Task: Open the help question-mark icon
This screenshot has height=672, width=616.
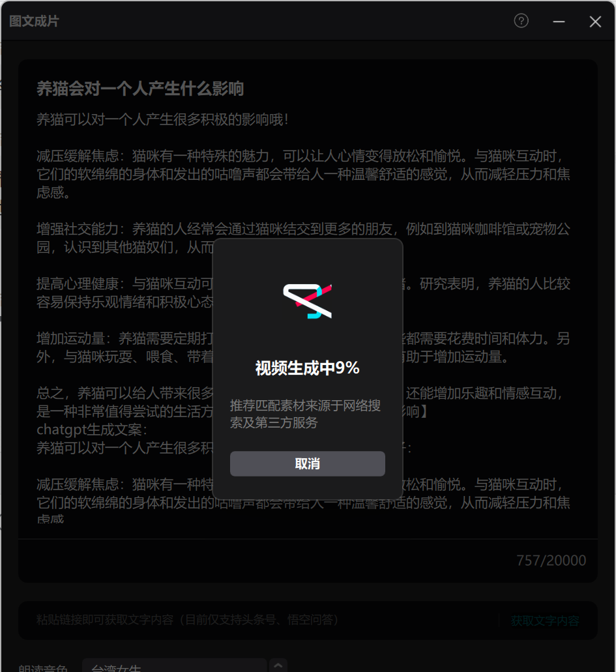Action: click(521, 21)
